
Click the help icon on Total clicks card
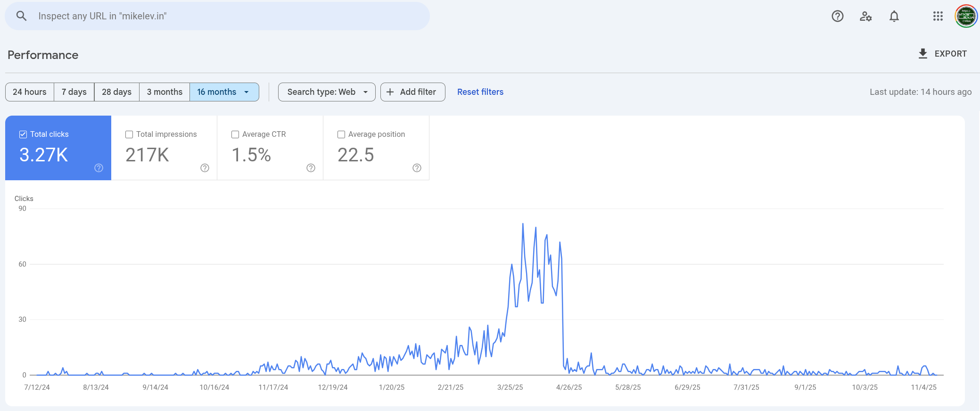[x=99, y=168]
